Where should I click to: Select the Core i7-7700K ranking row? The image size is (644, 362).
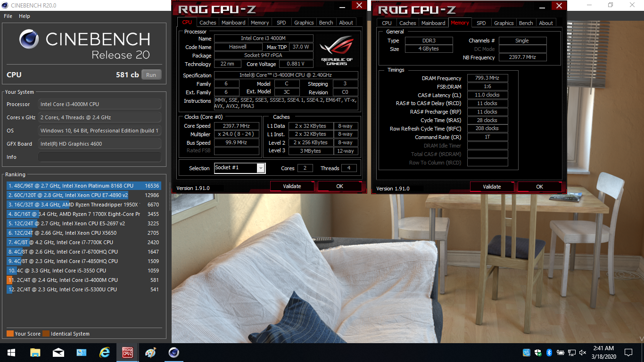[x=83, y=242]
